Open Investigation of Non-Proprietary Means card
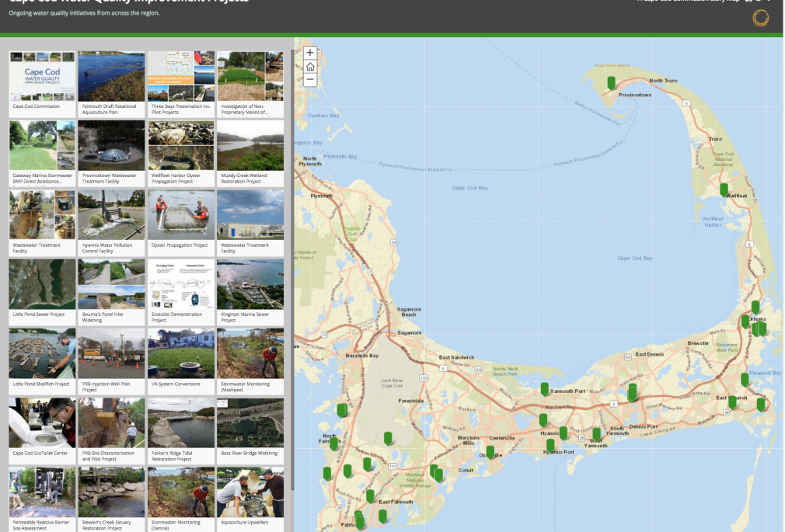The width and height of the screenshot is (785, 532). tap(250, 84)
